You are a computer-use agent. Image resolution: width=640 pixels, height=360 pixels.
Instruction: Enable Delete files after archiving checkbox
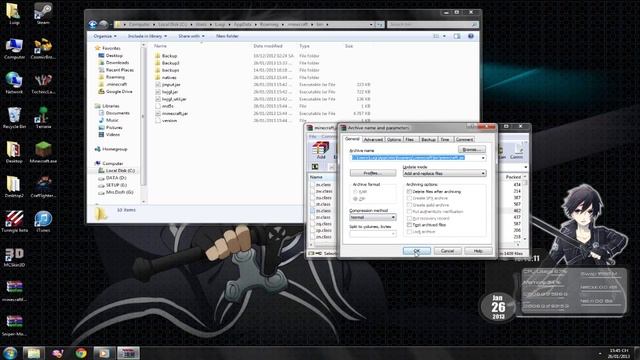click(409, 191)
